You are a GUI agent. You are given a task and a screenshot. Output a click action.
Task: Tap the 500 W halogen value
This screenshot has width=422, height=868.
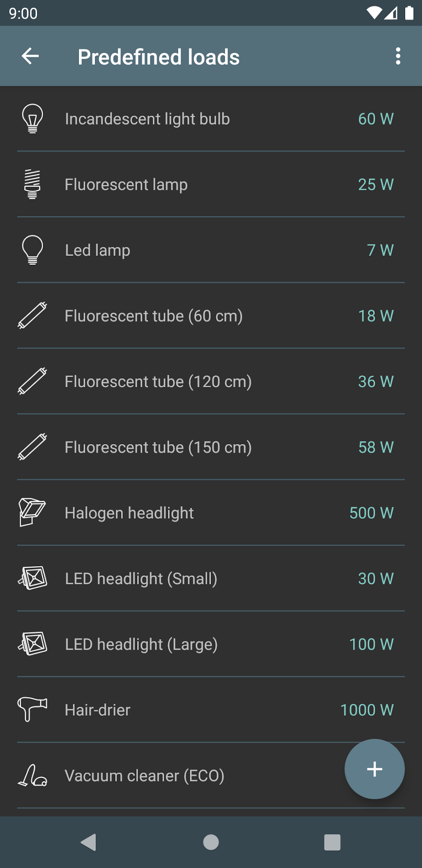tap(371, 513)
